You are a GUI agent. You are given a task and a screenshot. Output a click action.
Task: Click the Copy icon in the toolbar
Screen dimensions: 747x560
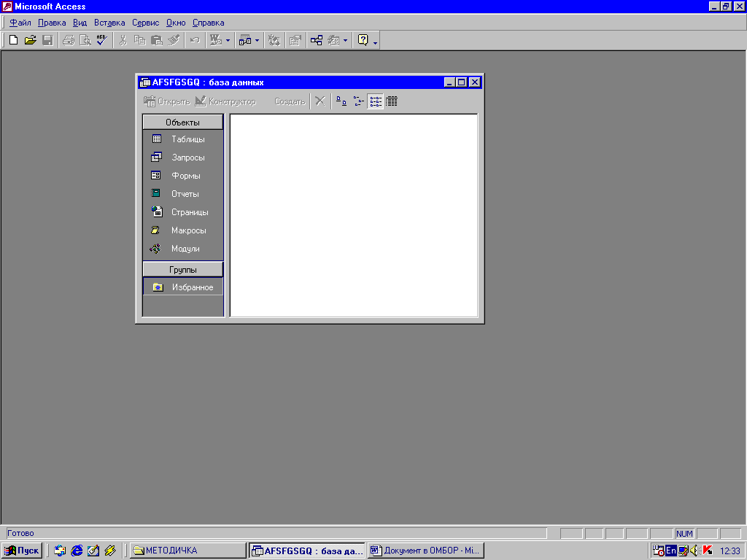(139, 40)
